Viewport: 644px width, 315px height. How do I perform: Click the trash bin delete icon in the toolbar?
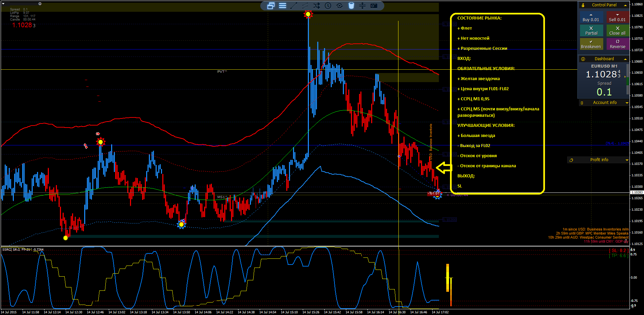[351, 6]
